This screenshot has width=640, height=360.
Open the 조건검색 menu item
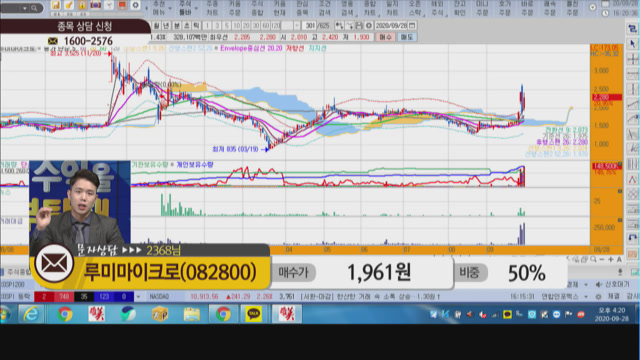[324, 8]
